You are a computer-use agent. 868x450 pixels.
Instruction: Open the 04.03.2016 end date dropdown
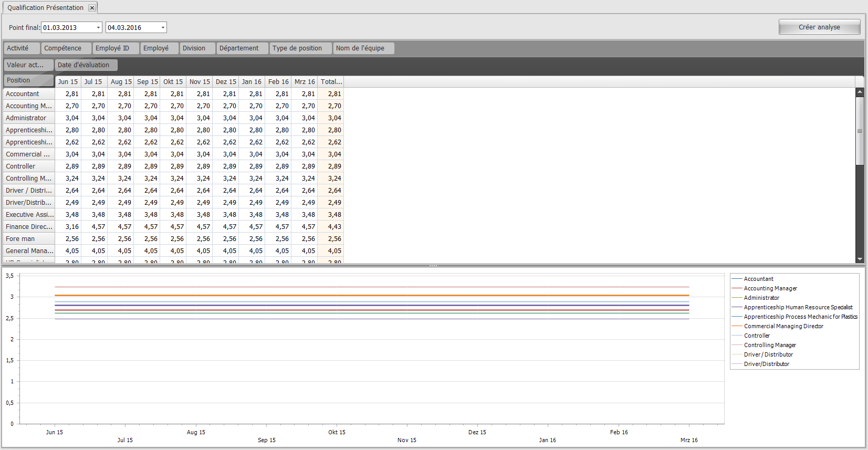(163, 28)
